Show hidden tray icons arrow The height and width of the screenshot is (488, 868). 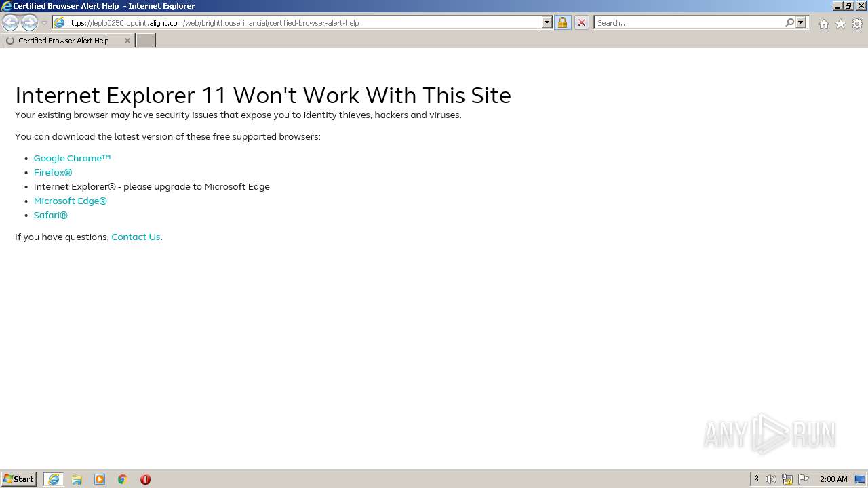pos(756,479)
